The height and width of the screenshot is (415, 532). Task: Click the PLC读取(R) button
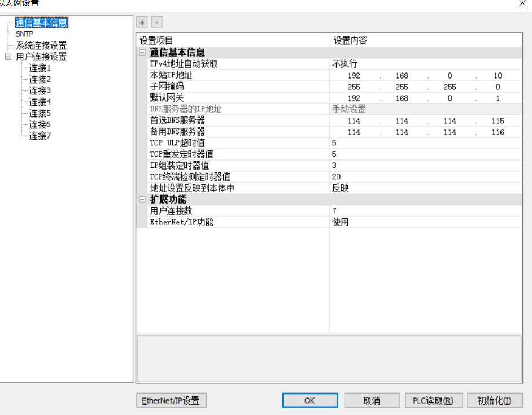433,400
